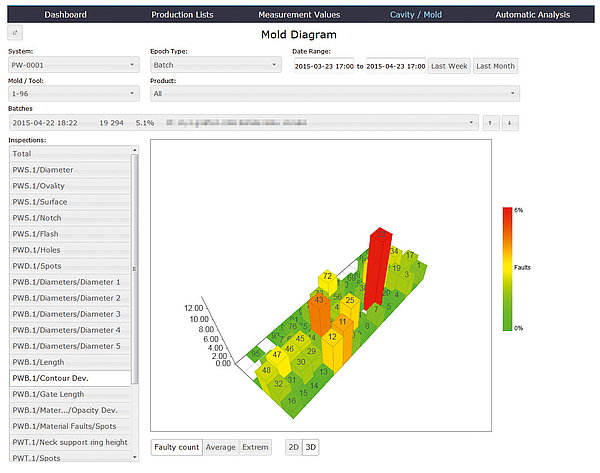Click the Last Month button
Screen dimensions: 600x473
click(496, 66)
